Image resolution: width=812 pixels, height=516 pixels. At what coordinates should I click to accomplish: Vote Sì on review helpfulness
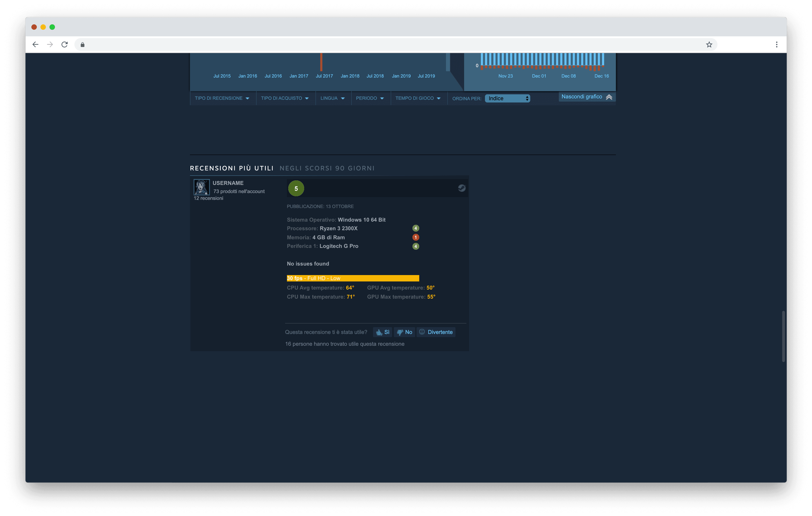(383, 332)
